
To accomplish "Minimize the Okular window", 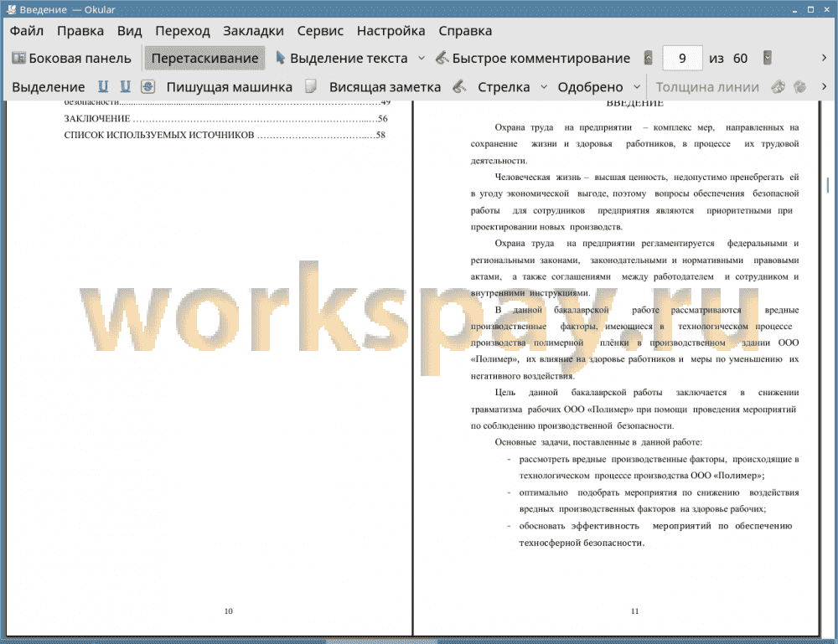I will 794,9.
